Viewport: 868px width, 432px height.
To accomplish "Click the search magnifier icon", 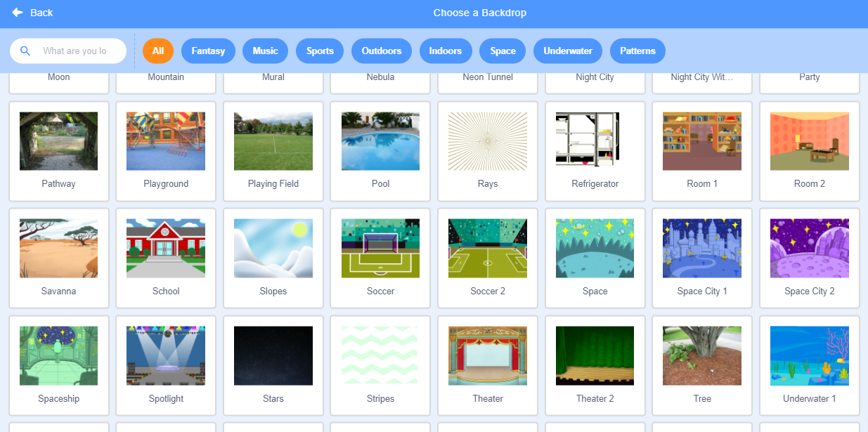I will tap(25, 51).
